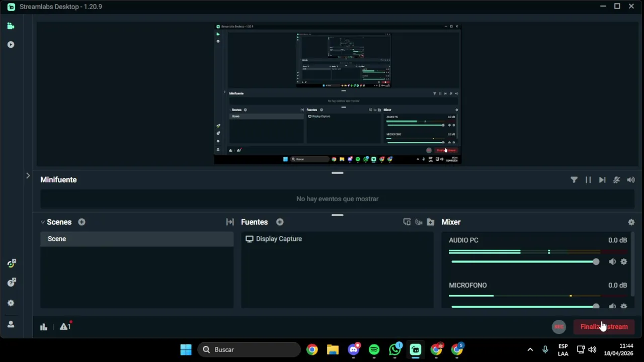Skip the current alert in Minifuente

[x=602, y=180]
